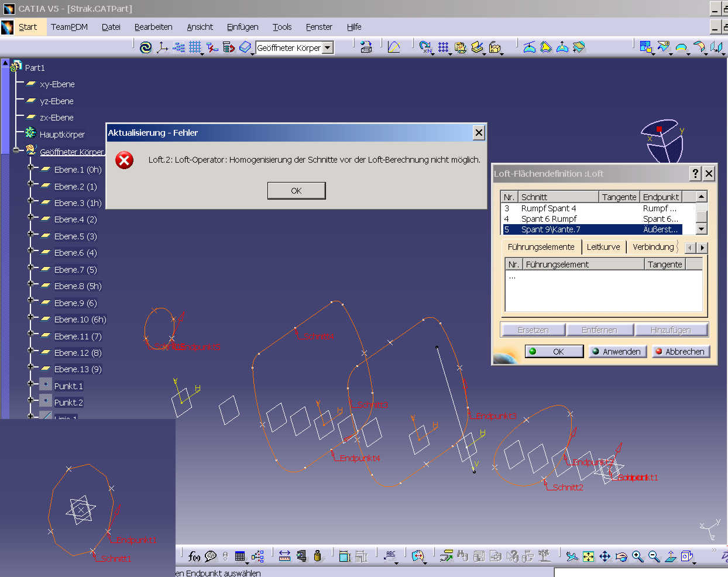Click the Anwenden button

pyautogui.click(x=617, y=351)
